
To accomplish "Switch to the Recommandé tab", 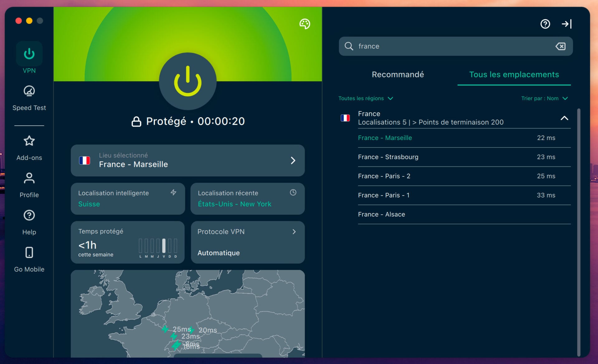I will 398,74.
